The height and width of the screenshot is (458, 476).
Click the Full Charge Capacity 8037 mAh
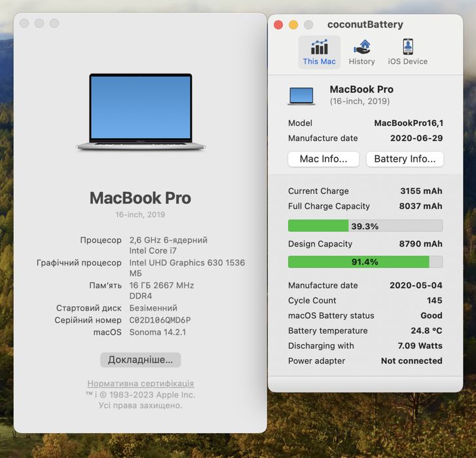420,206
